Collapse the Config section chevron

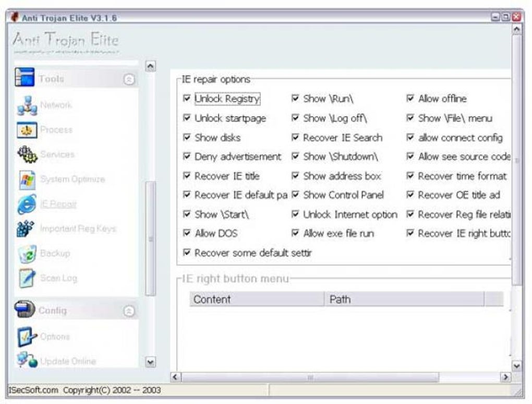(129, 311)
